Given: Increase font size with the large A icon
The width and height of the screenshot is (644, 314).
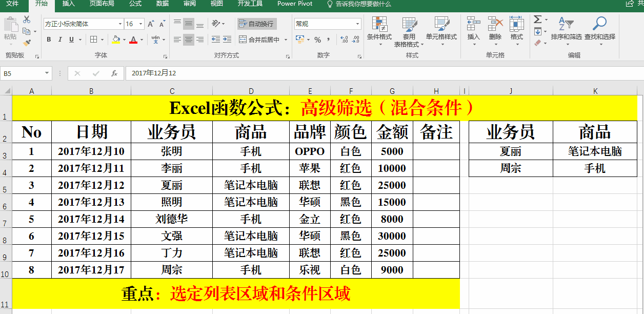Looking at the screenshot, I should pos(151,24).
